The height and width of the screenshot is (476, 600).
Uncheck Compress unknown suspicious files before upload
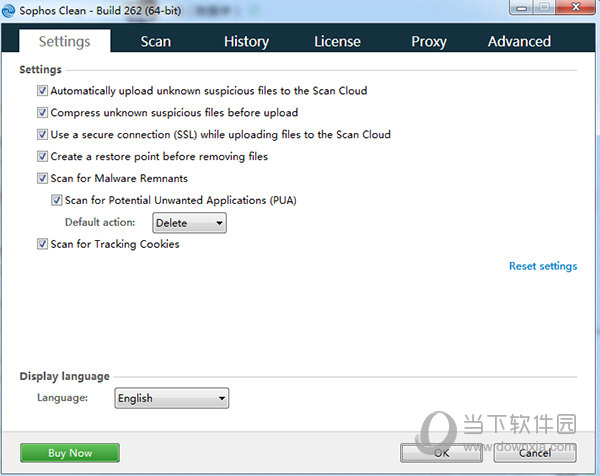click(x=42, y=112)
